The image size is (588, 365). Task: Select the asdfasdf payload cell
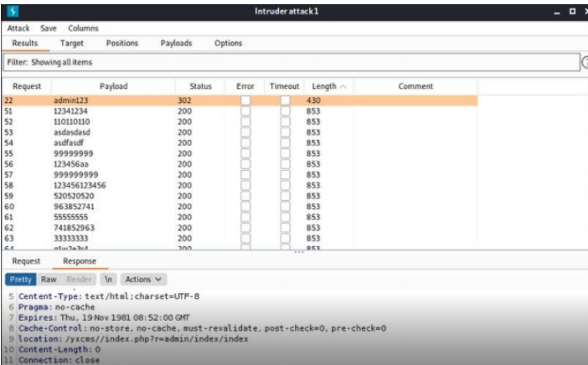[68, 143]
